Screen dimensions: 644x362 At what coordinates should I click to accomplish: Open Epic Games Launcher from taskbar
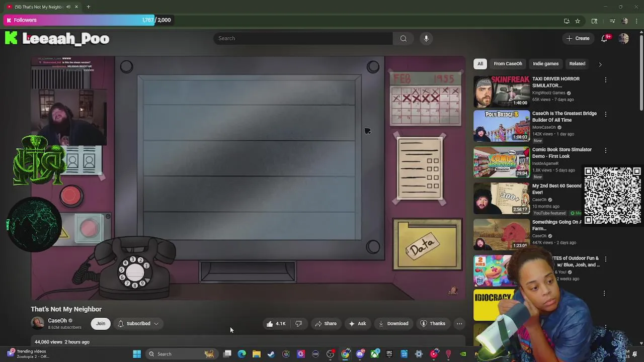[389, 354]
